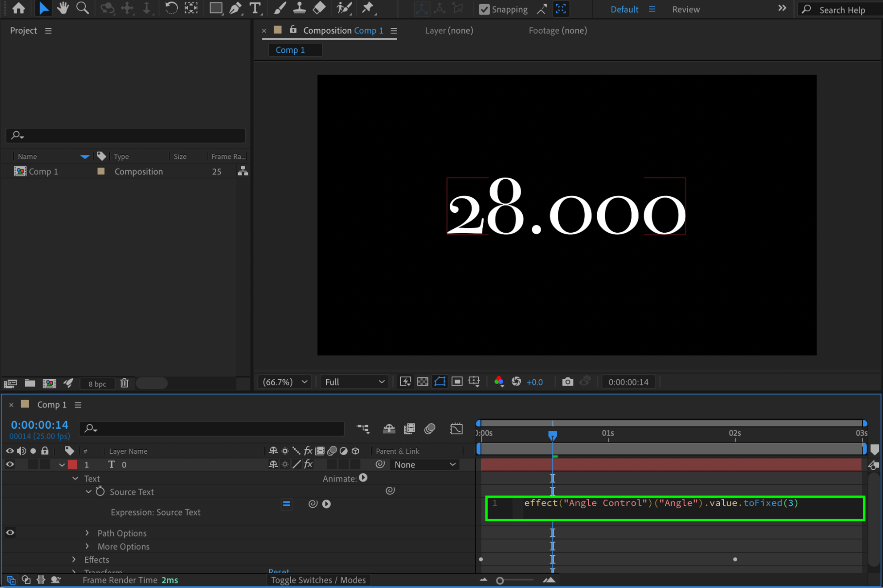883x588 pixels.
Task: Click the expression pick whip for Source Text
Action: click(x=313, y=504)
